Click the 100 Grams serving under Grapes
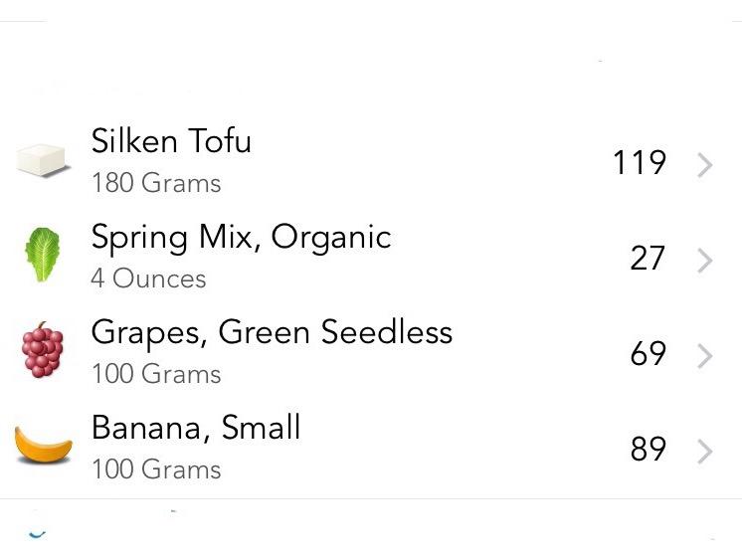The image size is (742, 560). [x=156, y=374]
